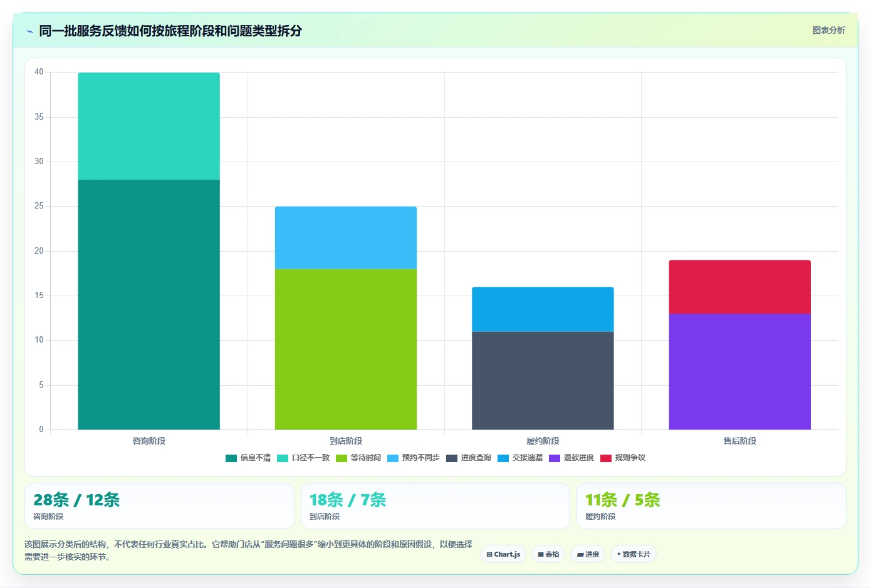
Task: Click the 图表分析 label in the header
Action: point(828,30)
